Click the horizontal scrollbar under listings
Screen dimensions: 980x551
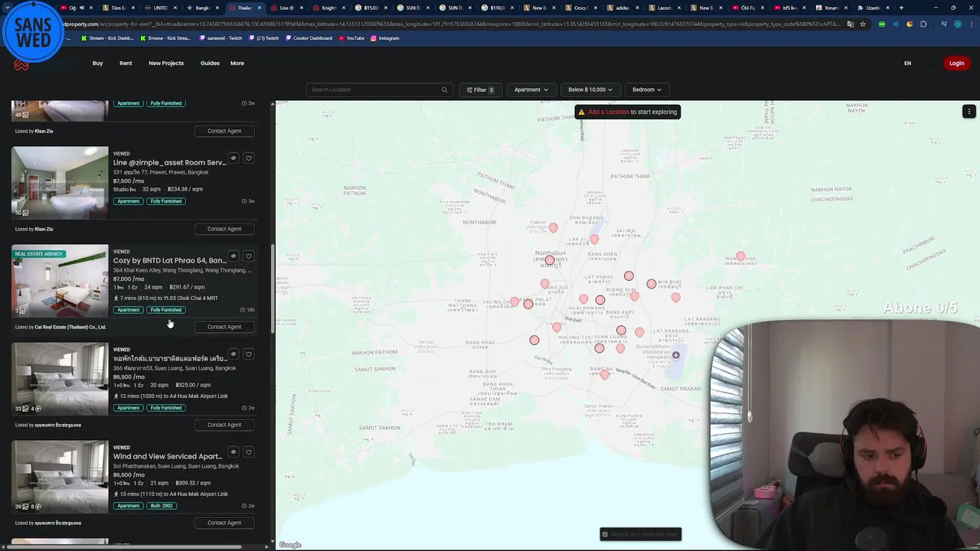(x=122, y=546)
